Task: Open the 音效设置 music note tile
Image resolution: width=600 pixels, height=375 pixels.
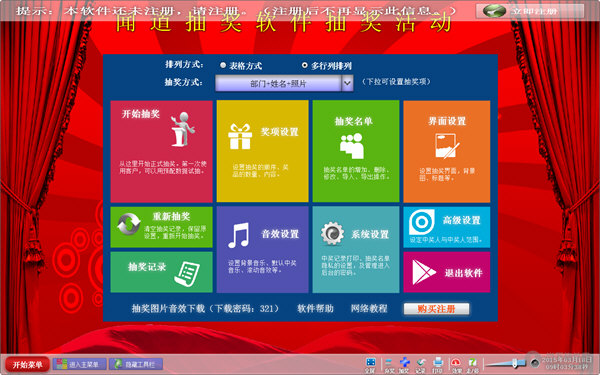Action: tap(262, 249)
